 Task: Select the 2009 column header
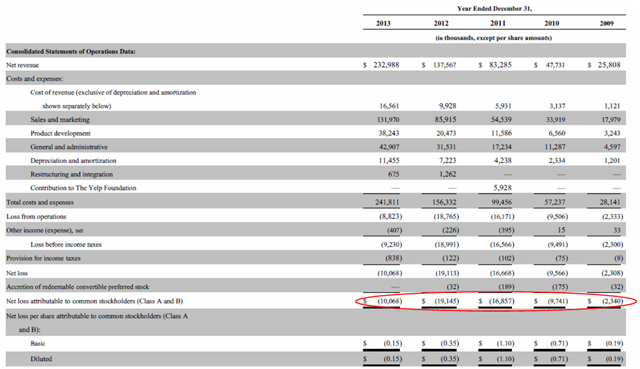click(x=607, y=23)
